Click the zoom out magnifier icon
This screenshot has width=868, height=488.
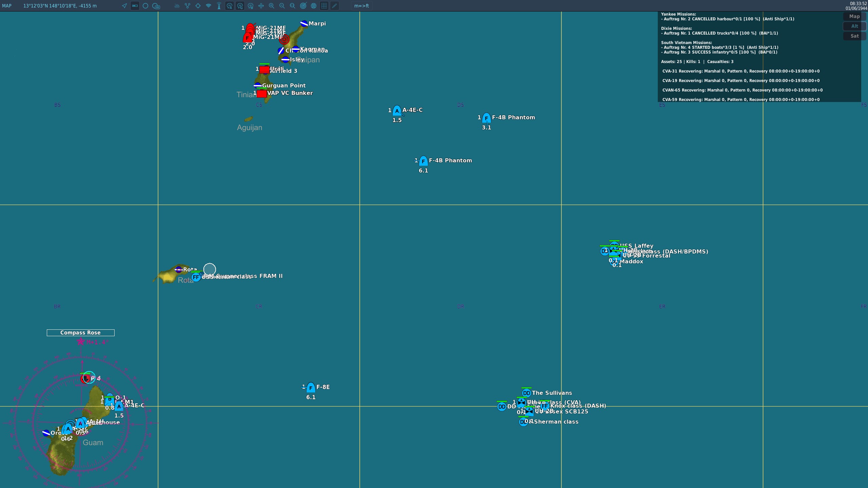pos(282,6)
